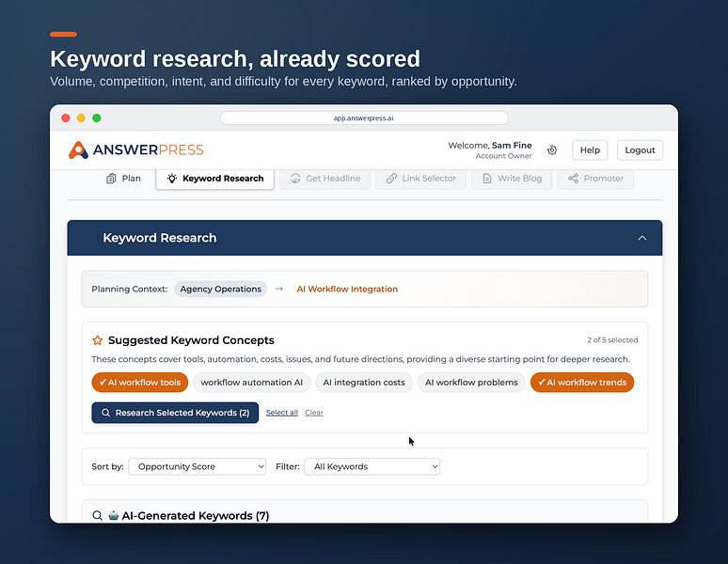
Task: Open the Plan tab
Action: coord(123,179)
